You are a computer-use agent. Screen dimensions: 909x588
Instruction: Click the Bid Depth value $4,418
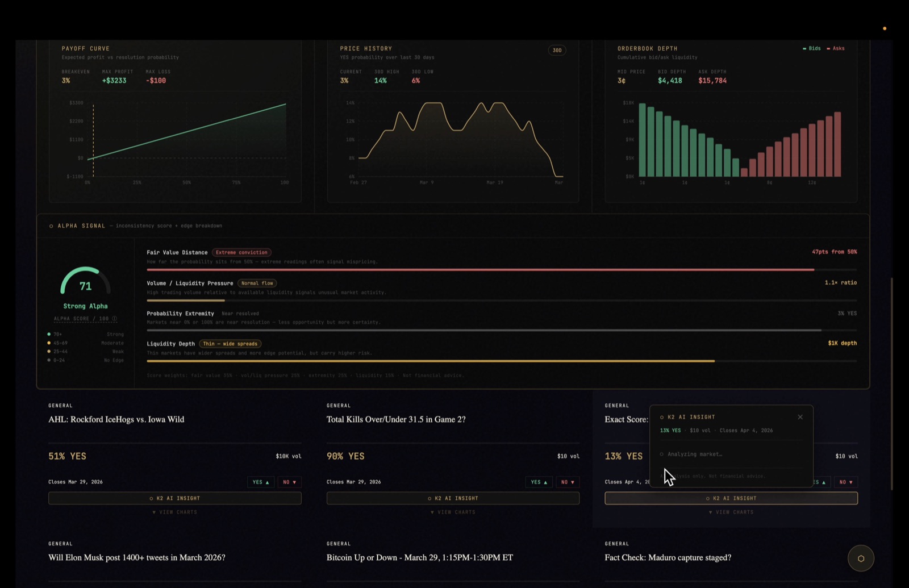click(670, 81)
